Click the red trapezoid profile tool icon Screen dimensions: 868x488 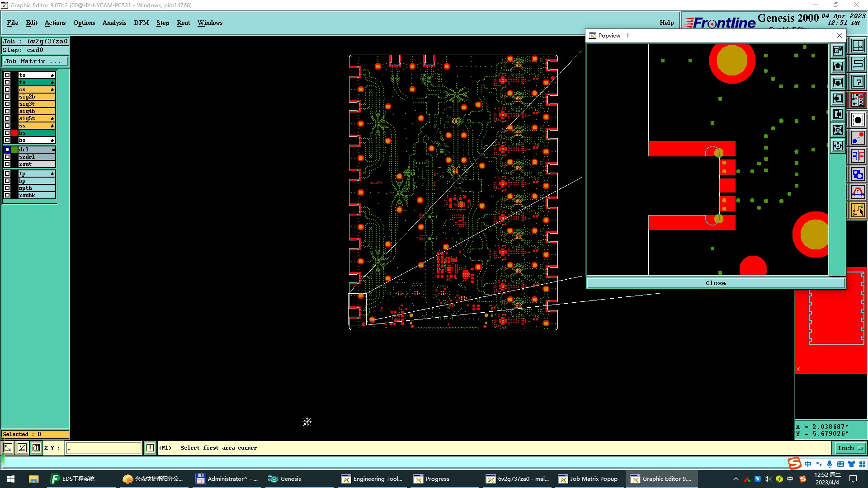point(858,192)
